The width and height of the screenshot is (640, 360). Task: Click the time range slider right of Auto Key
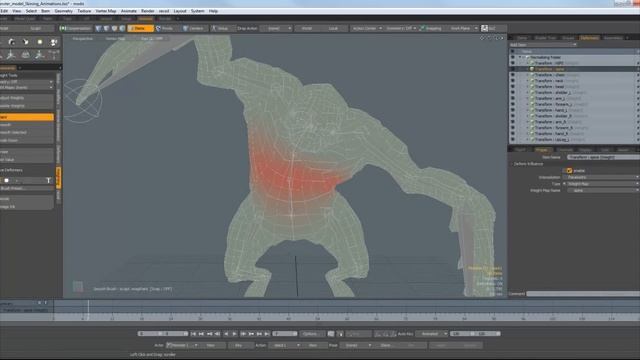point(475,334)
